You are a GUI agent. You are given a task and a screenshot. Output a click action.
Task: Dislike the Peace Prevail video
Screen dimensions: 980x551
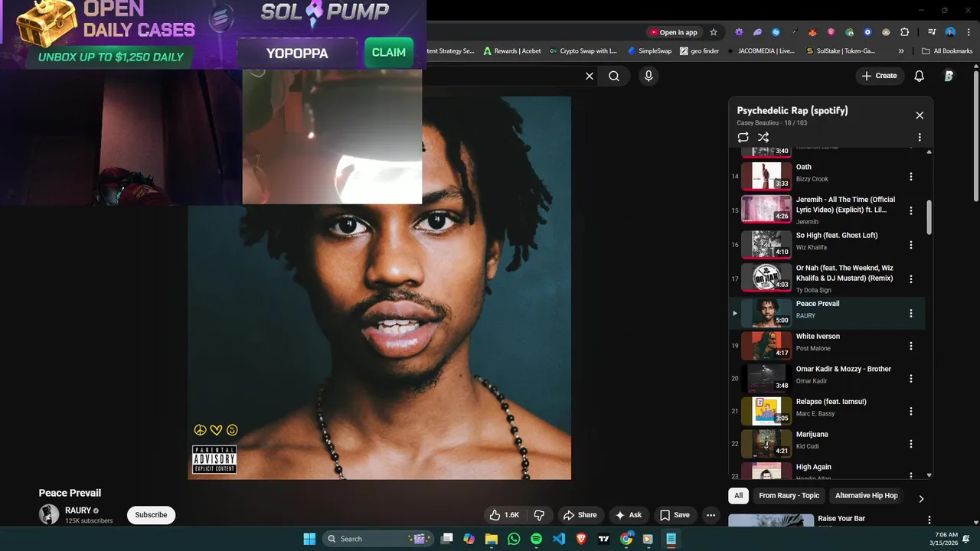click(x=539, y=515)
